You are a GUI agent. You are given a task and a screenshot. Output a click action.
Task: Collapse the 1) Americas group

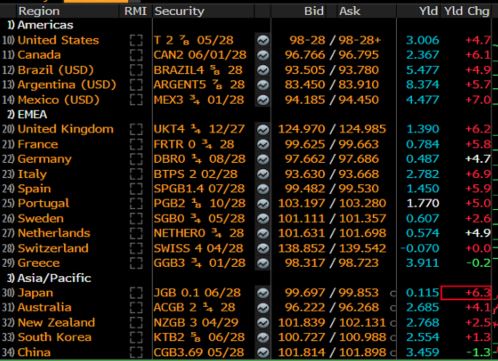[x=40, y=25]
